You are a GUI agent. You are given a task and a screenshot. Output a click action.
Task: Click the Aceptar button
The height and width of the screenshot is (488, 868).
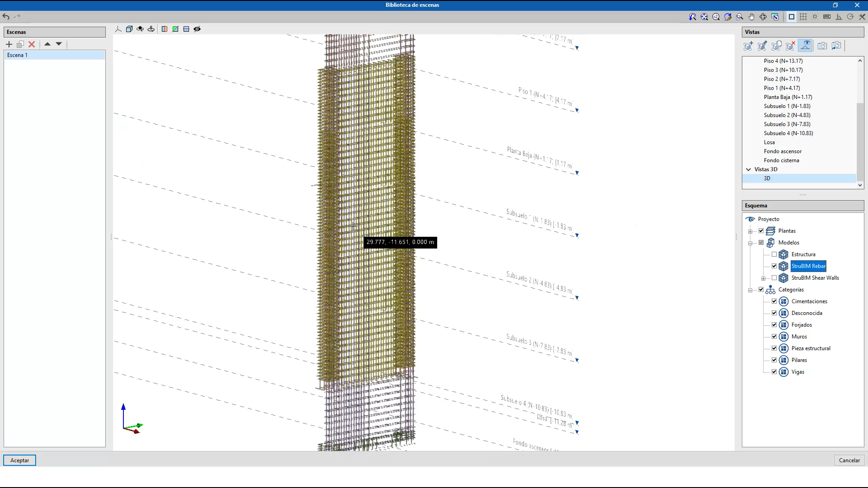(19, 460)
